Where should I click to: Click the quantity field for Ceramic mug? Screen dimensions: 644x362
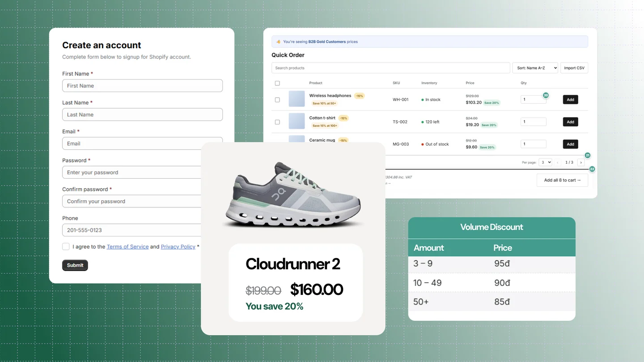[533, 144]
